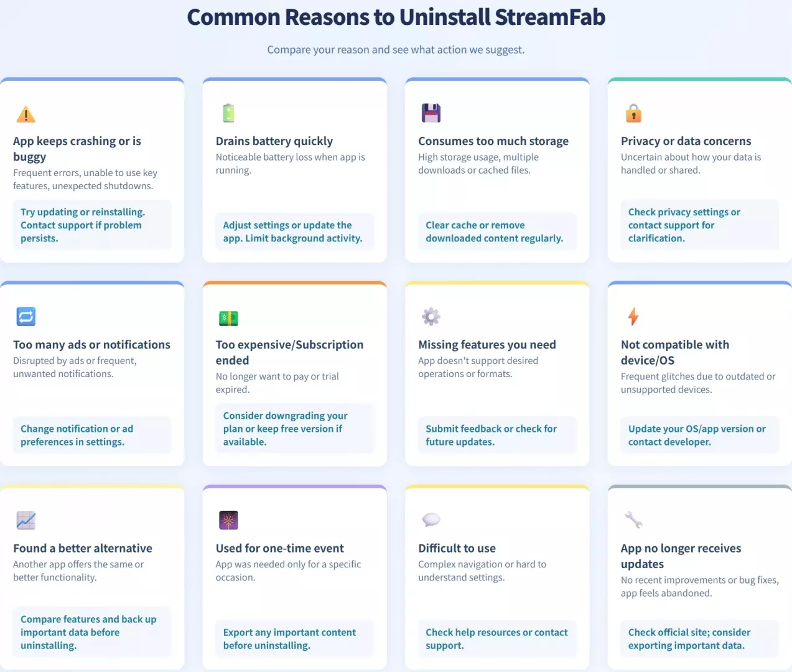The image size is (792, 672).
Task: Click the fireworks icon for one-time event
Action: pos(228,520)
